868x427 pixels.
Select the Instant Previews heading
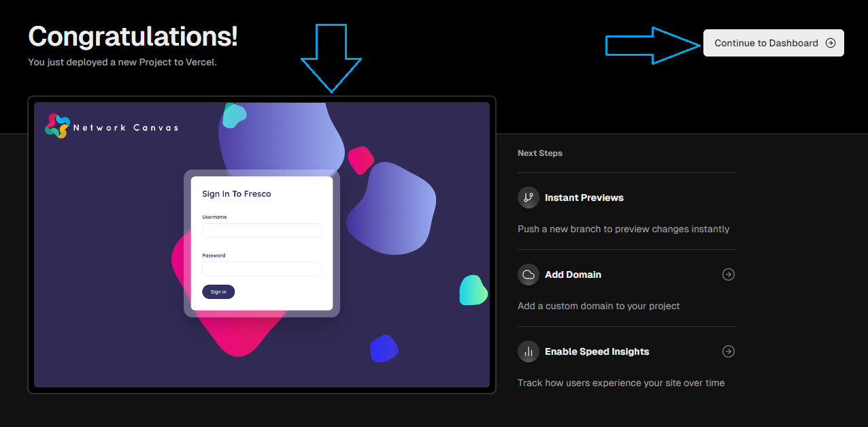click(584, 197)
